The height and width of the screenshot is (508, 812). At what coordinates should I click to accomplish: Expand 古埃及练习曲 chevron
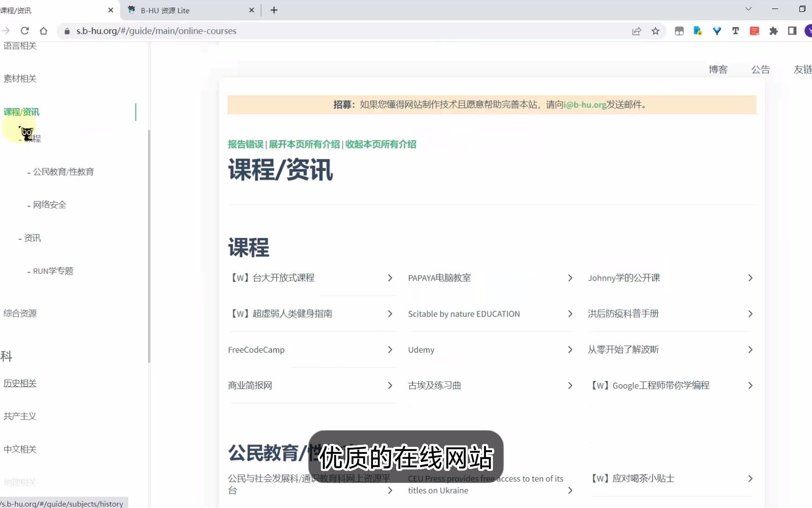[570, 386]
